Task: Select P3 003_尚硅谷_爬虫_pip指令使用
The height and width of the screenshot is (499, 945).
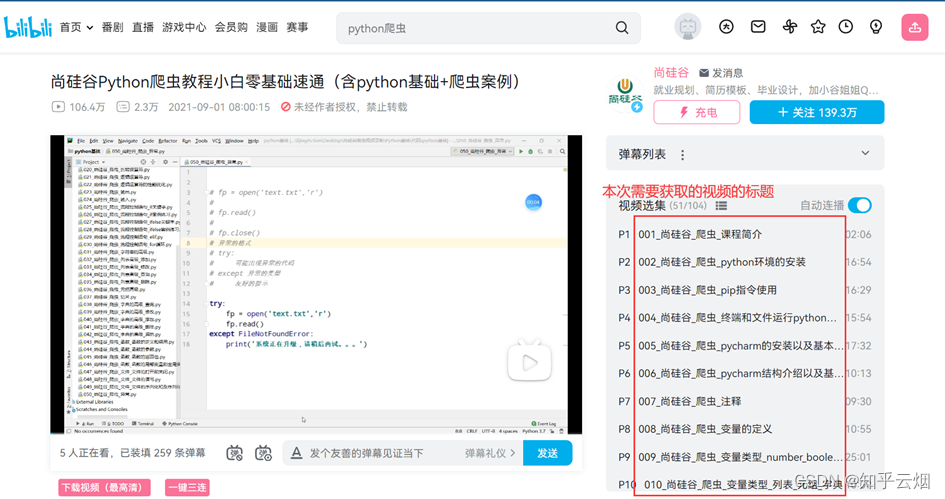Action: (744, 290)
